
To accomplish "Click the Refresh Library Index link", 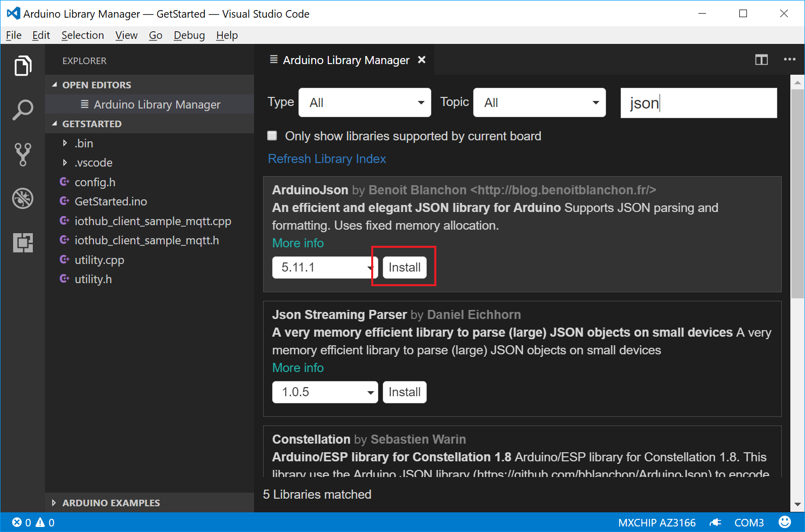I will 327,158.
